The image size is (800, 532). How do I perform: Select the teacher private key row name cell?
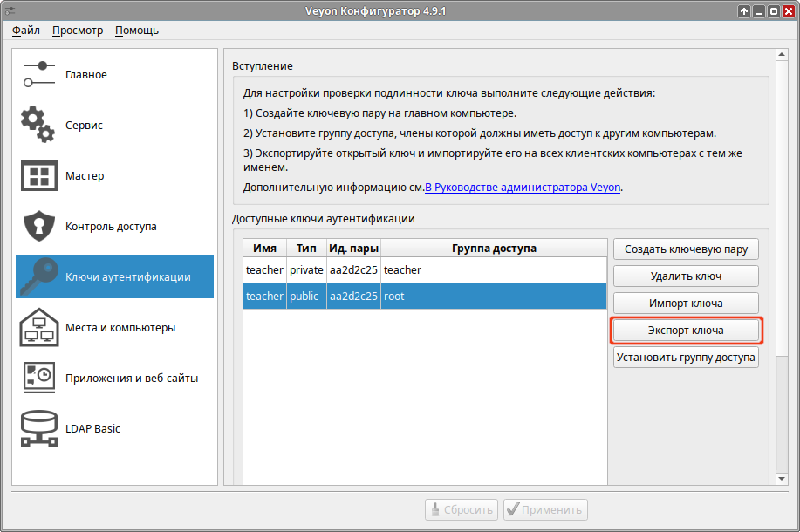(265, 269)
